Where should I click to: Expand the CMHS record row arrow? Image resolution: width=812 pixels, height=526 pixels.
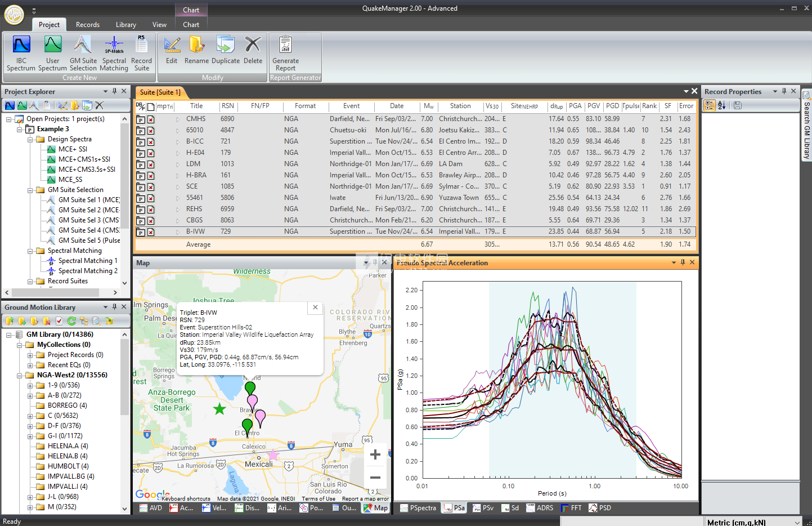[178, 119]
